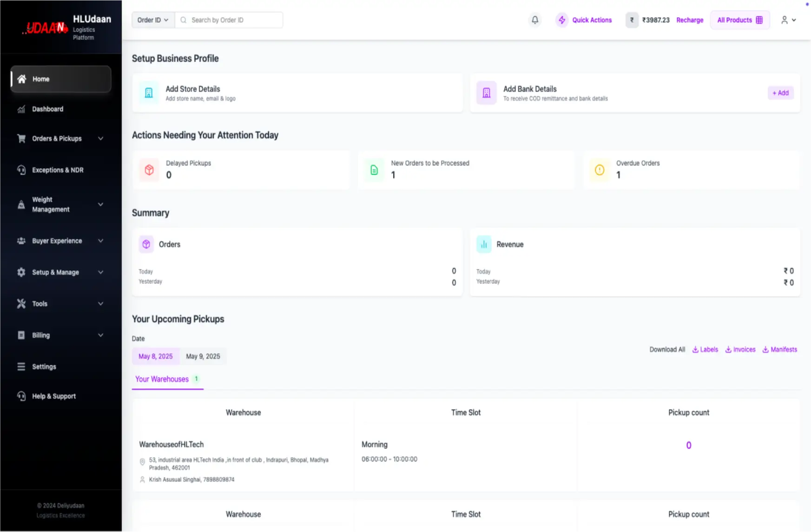This screenshot has width=811, height=532.
Task: Click the Help & Support headset icon
Action: pos(21,396)
